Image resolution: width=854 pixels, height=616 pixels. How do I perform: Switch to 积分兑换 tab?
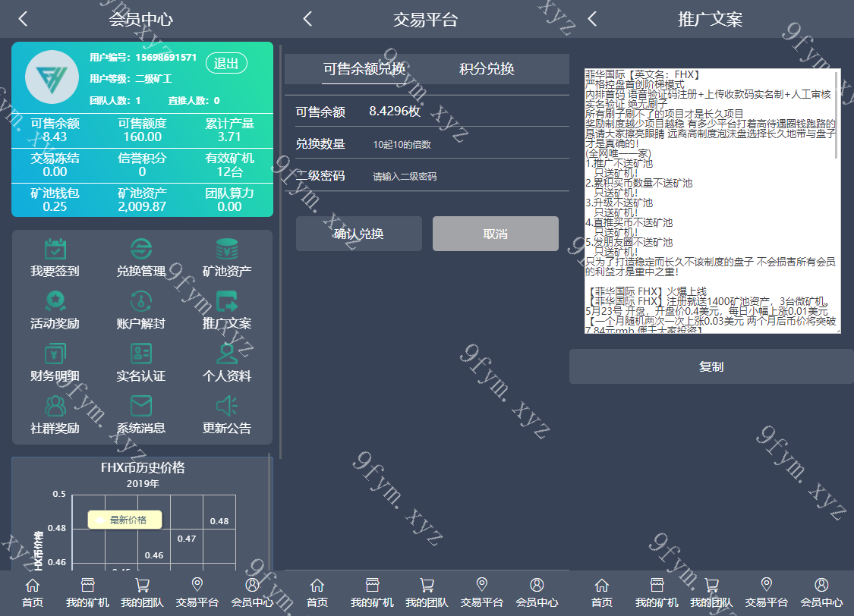pos(487,69)
